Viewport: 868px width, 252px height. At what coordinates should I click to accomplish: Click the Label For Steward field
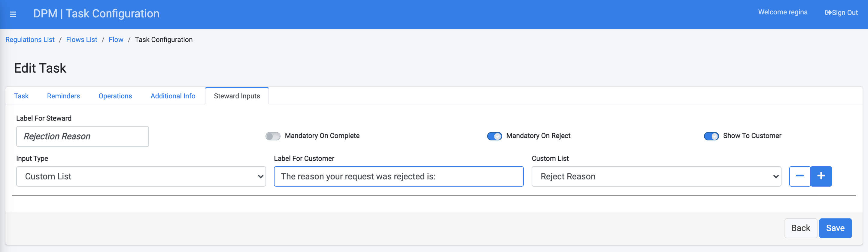click(x=83, y=136)
